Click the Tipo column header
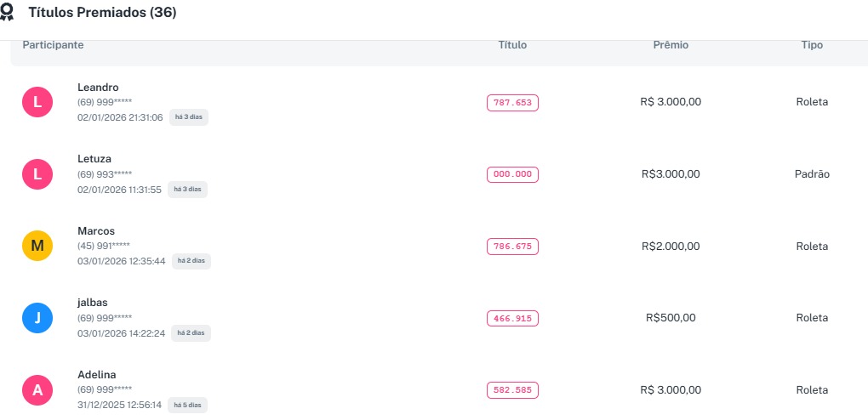Viewport: 868px width, 420px height. click(x=812, y=45)
